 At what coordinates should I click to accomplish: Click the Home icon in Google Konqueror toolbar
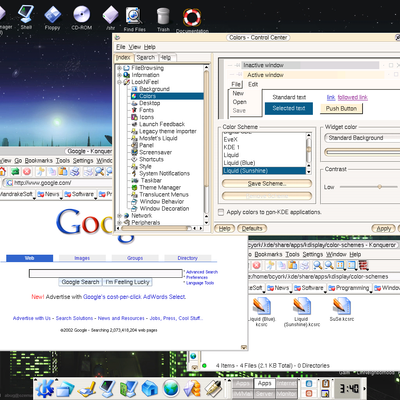click(x=3, y=172)
